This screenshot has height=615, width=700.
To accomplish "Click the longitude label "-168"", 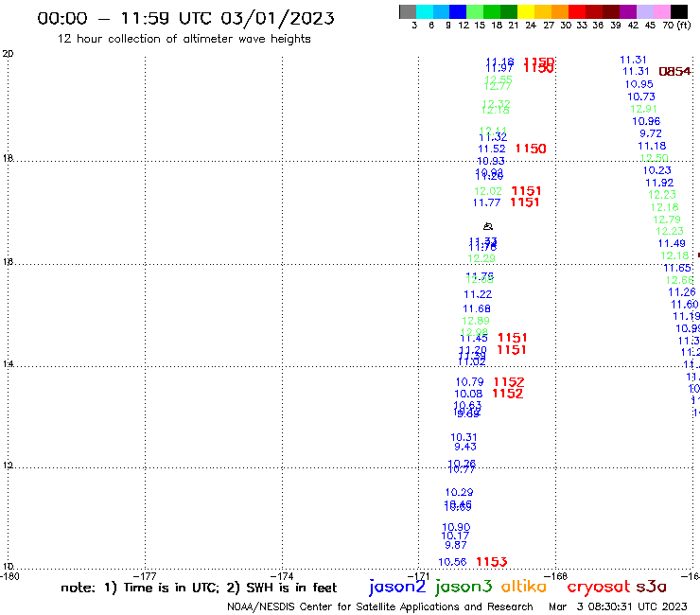I will point(556,576).
